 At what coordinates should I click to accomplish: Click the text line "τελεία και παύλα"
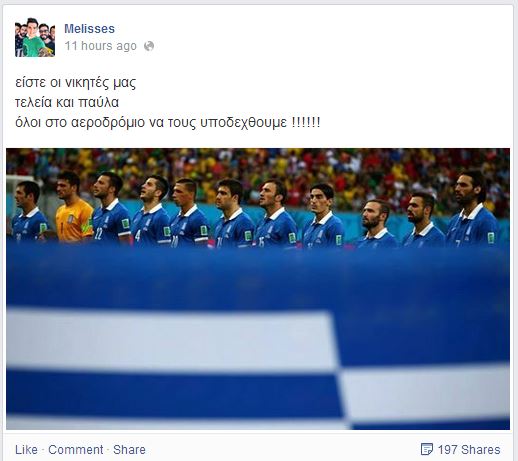pyautogui.click(x=67, y=102)
